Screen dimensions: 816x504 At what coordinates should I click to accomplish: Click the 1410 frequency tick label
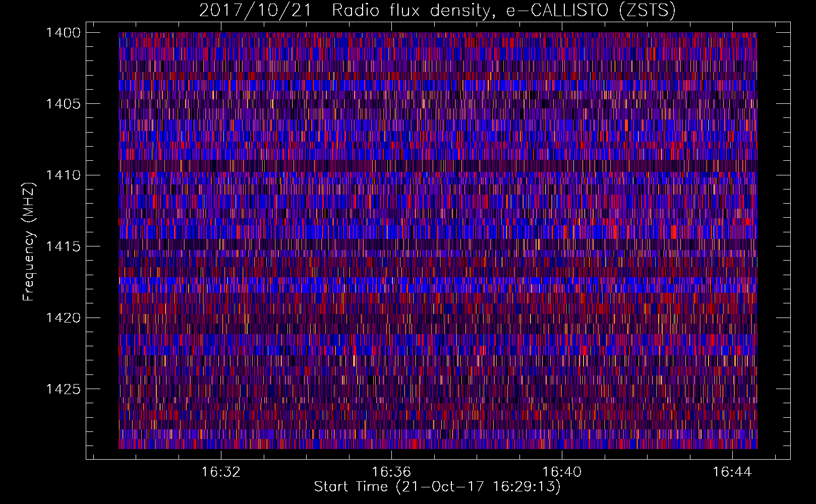click(x=63, y=175)
